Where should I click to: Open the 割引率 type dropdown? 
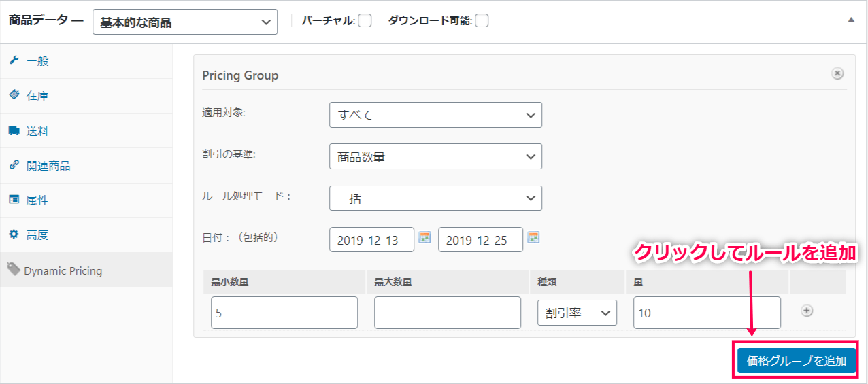point(577,313)
